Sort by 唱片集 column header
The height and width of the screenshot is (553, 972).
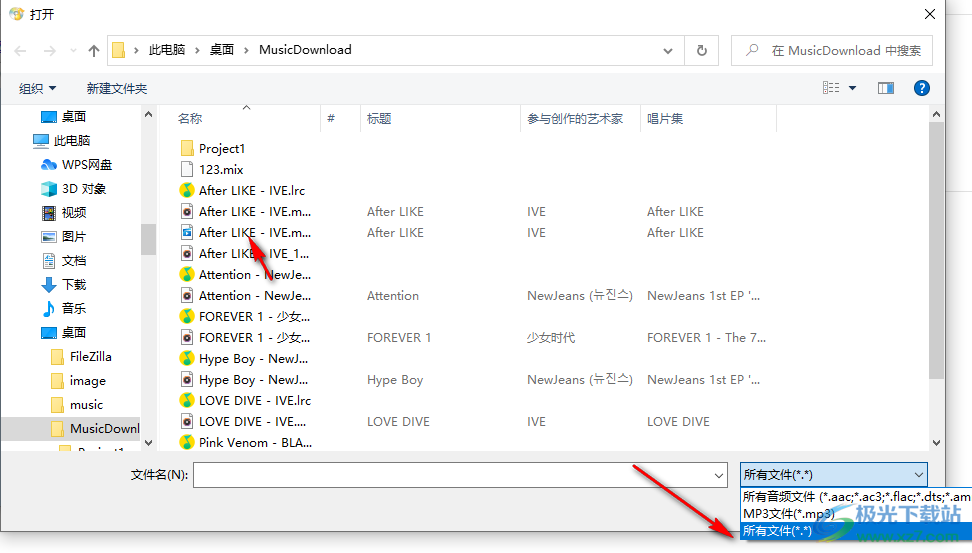pyautogui.click(x=665, y=118)
